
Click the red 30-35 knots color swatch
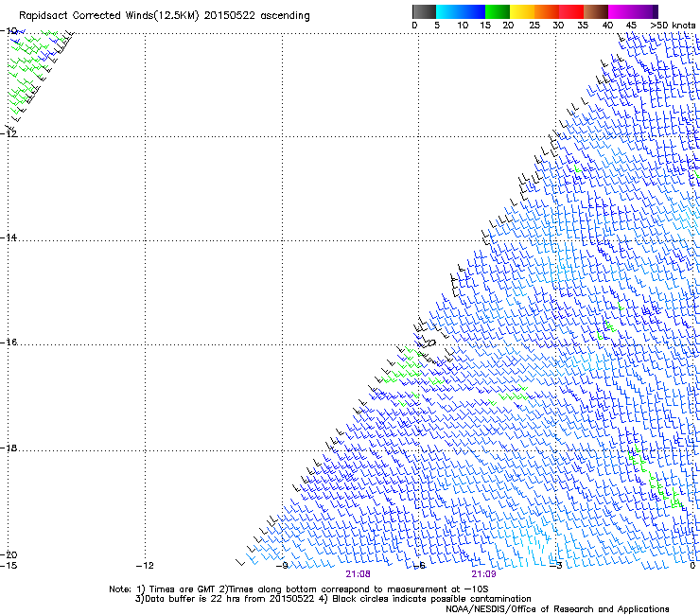571,11
